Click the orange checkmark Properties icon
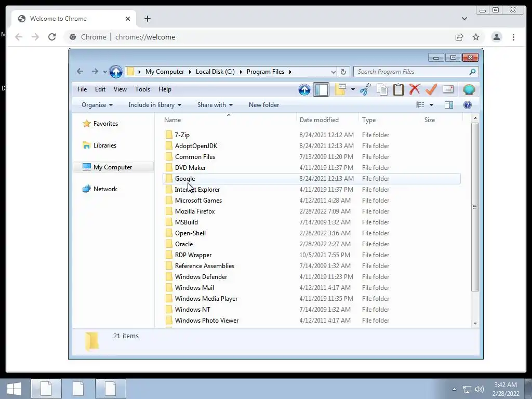The width and height of the screenshot is (532, 399). 431,89
